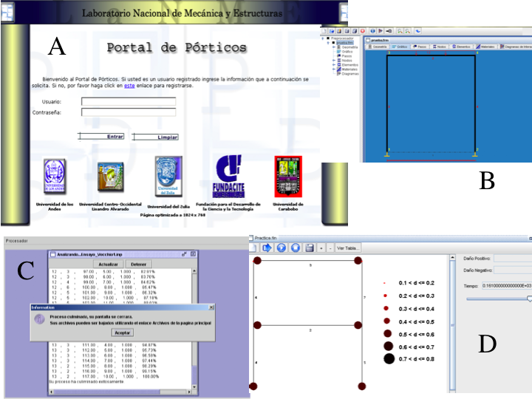
Task: Expand the Nodos tree node
Action: coord(335,60)
